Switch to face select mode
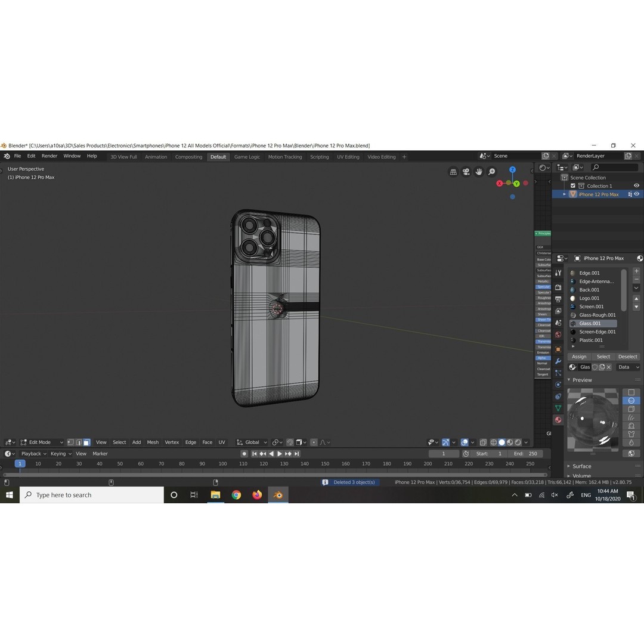 86,442
